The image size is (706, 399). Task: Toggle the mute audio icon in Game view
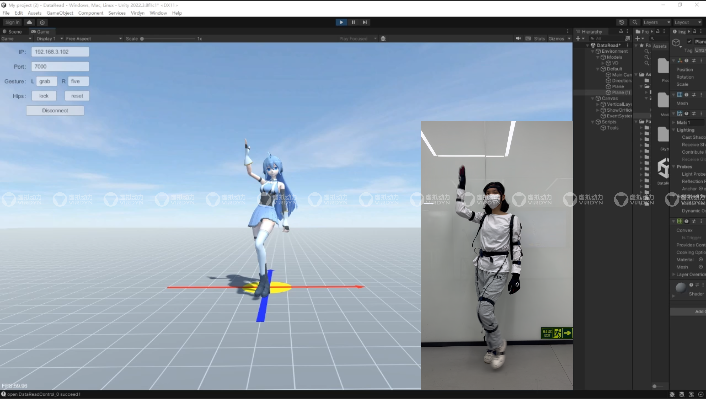click(x=518, y=39)
